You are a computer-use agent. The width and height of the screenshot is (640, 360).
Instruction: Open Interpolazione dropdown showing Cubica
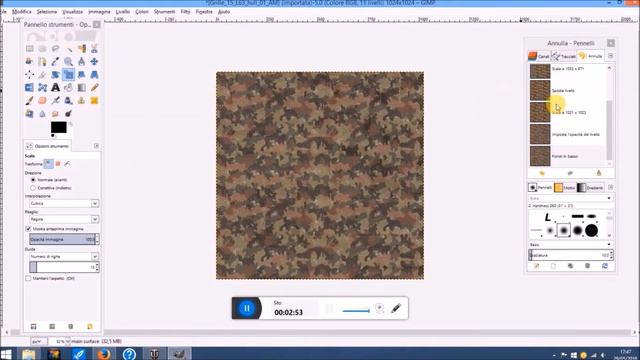pyautogui.click(x=64, y=203)
